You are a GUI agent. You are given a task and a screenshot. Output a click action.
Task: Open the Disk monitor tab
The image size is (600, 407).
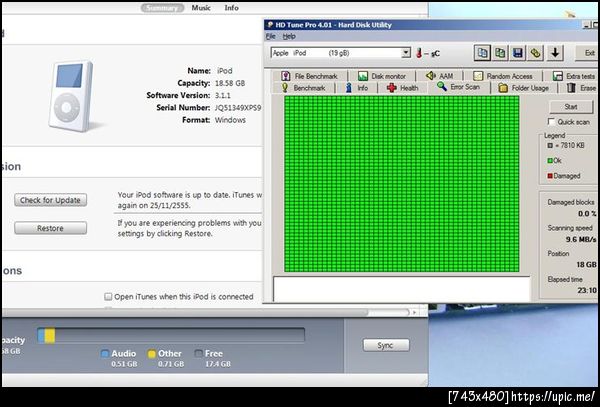[x=382, y=76]
